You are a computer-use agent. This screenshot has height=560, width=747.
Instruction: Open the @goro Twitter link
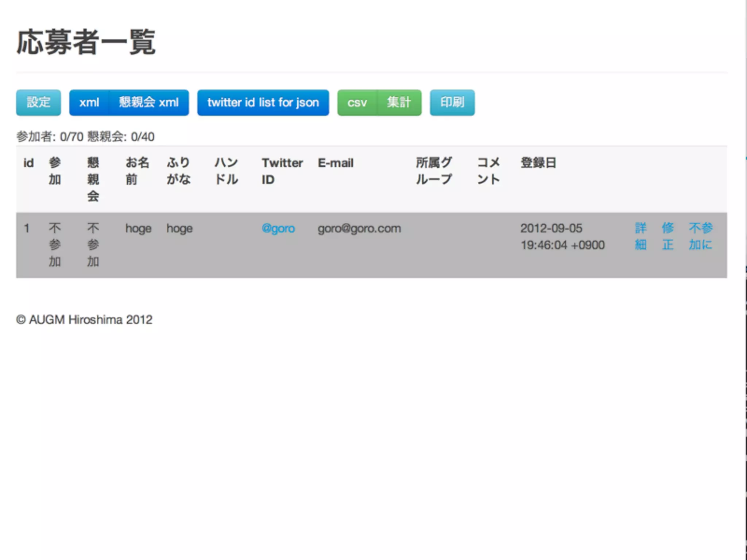point(278,229)
